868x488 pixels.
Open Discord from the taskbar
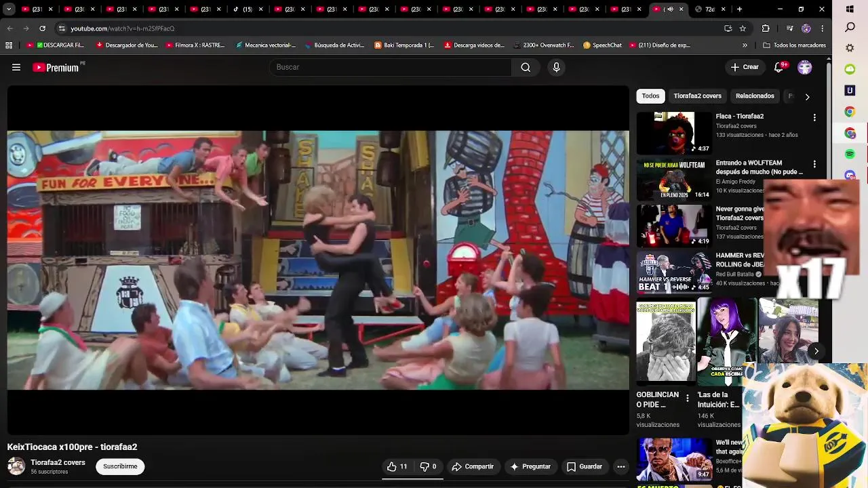pyautogui.click(x=850, y=176)
